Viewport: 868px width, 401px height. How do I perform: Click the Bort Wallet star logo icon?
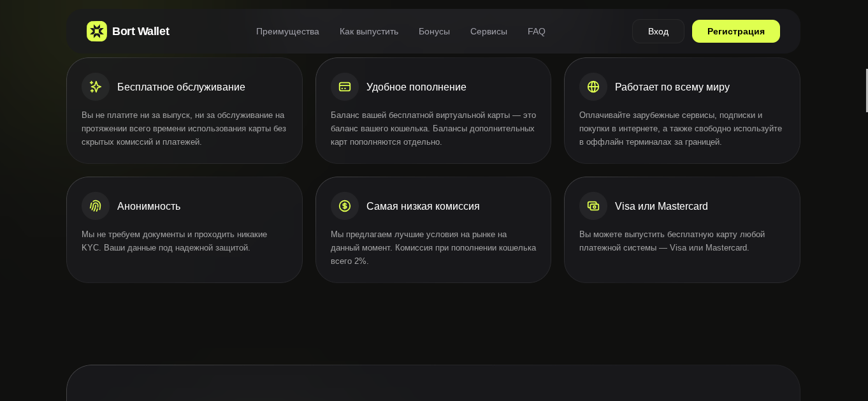coord(97,31)
